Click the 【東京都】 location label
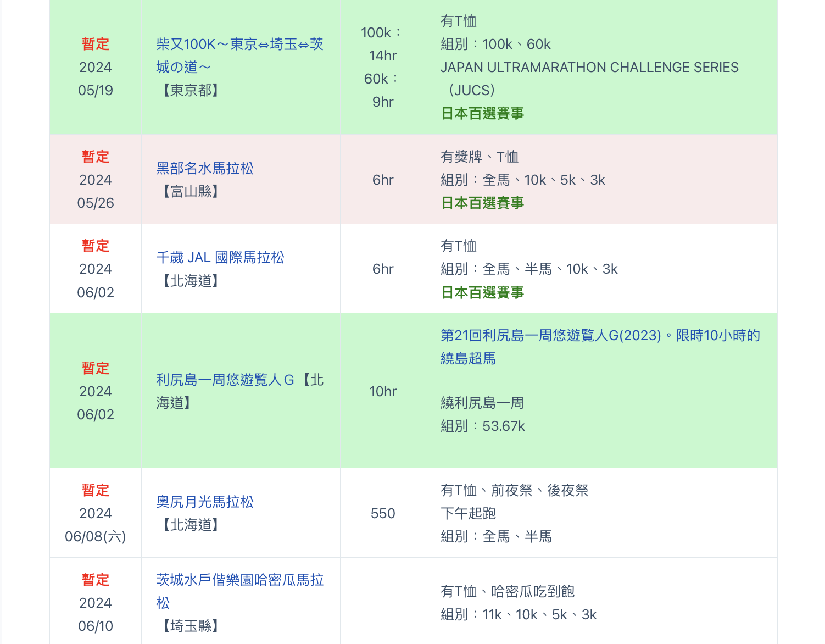 [191, 90]
